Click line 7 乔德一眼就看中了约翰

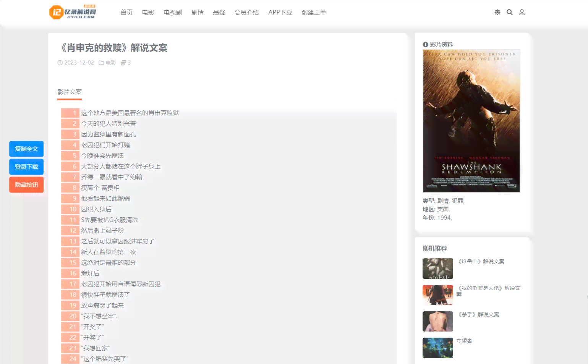coord(112,177)
